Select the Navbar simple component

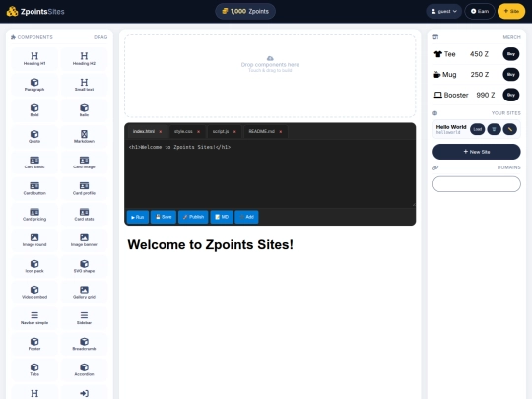tap(34, 318)
